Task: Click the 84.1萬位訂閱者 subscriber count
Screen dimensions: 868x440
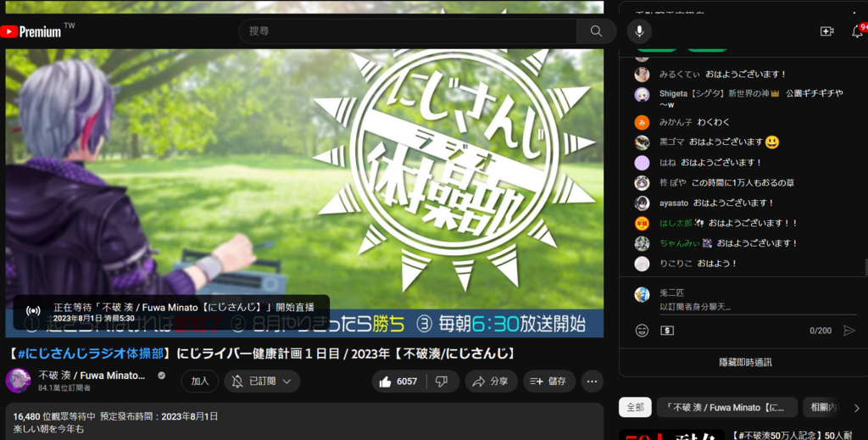Action: point(64,388)
